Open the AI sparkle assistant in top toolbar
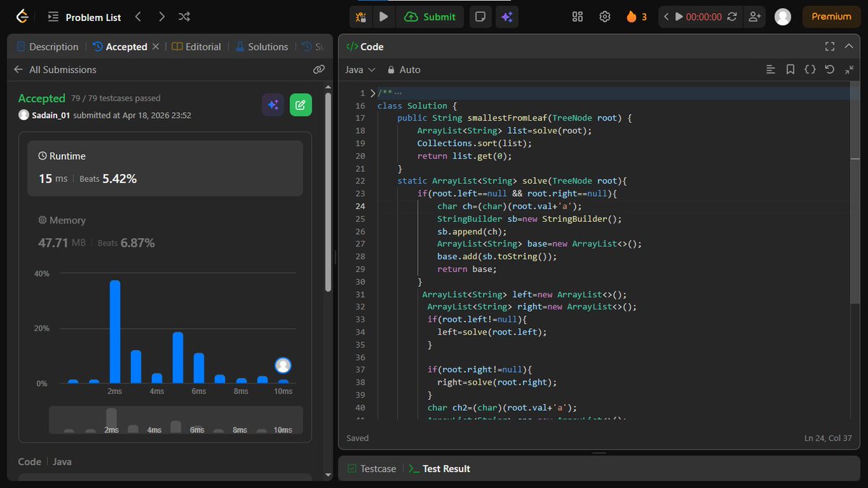868x488 pixels. [x=507, y=17]
